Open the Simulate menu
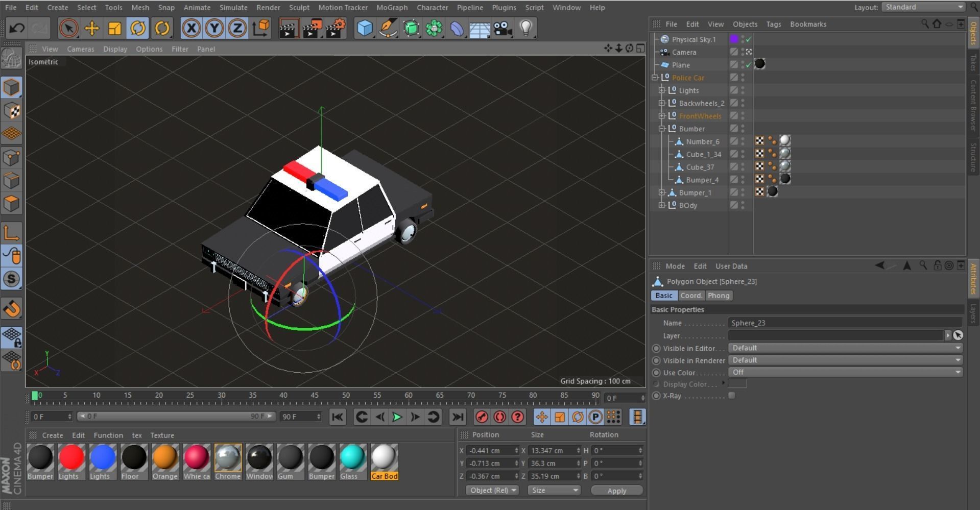 click(x=233, y=8)
